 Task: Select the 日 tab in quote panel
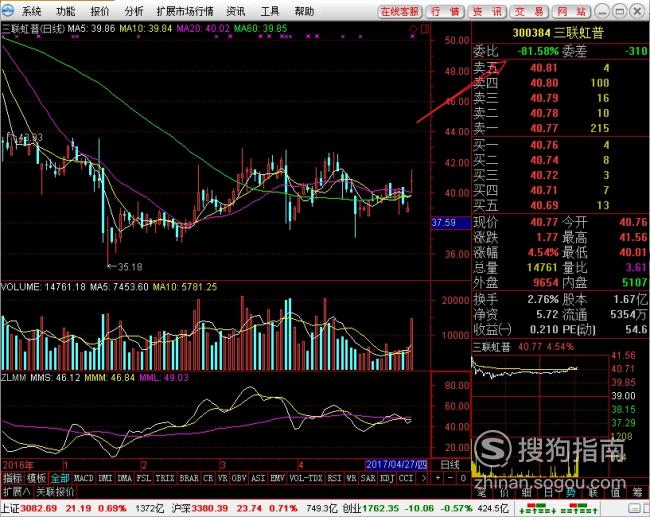pos(548,492)
